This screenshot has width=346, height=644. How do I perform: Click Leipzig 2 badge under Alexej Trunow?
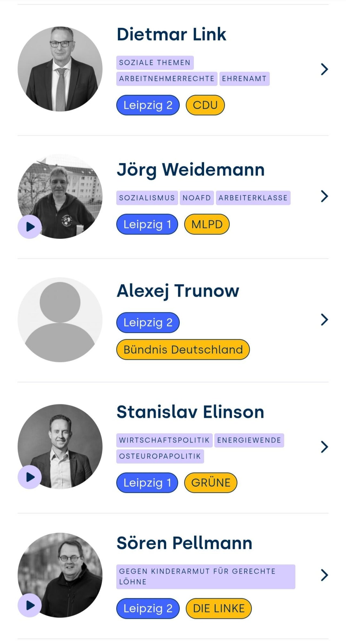148,322
